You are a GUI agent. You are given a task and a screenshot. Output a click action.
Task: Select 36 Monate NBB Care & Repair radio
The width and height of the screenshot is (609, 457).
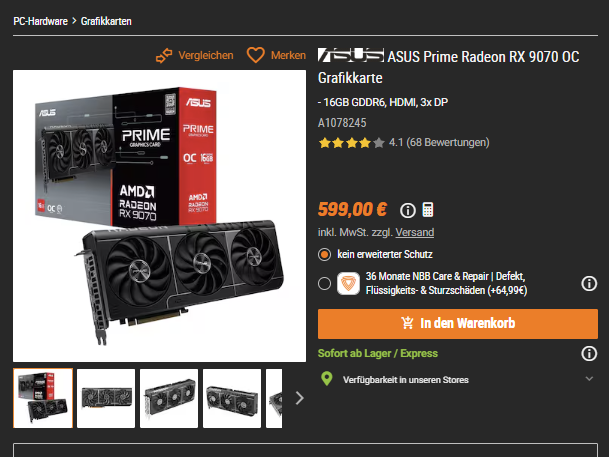(324, 283)
